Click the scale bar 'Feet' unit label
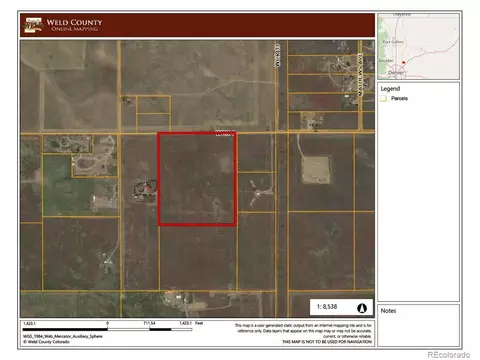 click(199, 323)
